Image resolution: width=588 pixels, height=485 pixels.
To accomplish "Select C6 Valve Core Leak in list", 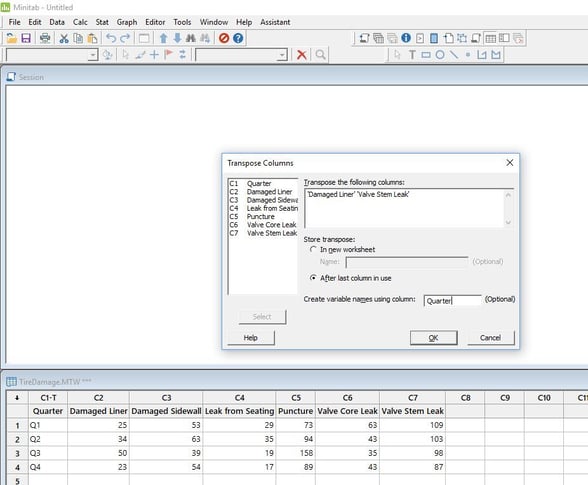I will click(x=262, y=225).
